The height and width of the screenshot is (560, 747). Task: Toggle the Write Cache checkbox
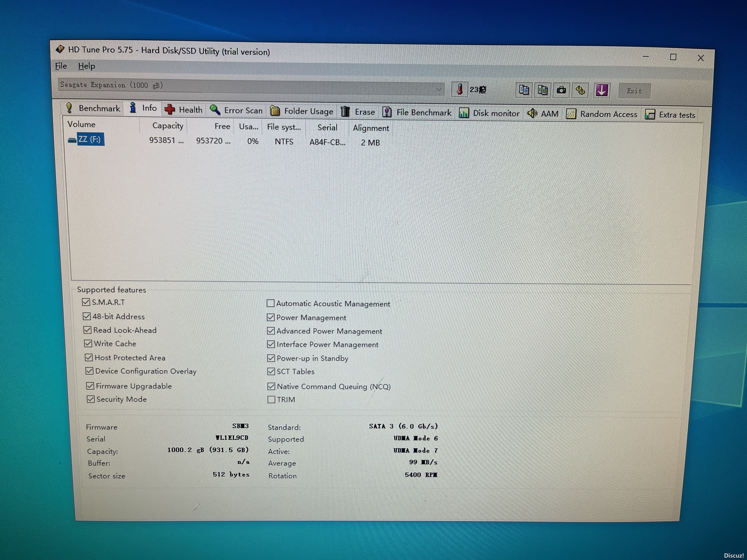click(88, 343)
